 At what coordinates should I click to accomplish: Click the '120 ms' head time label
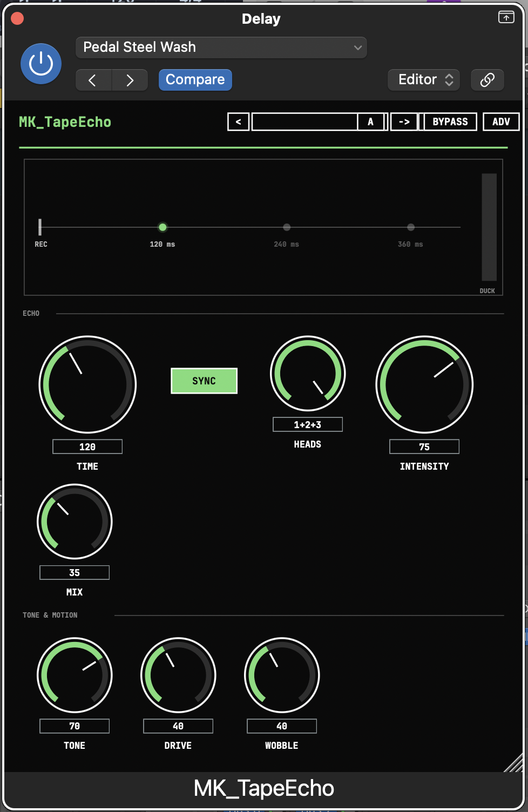[163, 245]
